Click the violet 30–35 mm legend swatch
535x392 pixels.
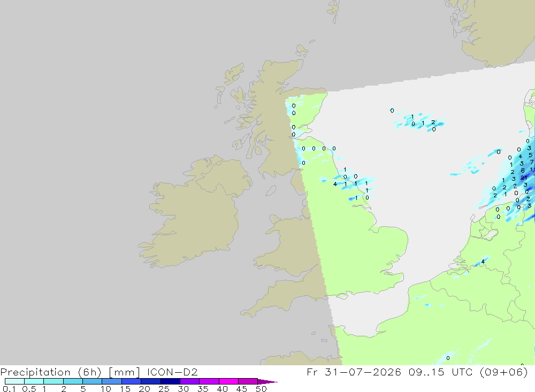pyautogui.click(x=190, y=381)
